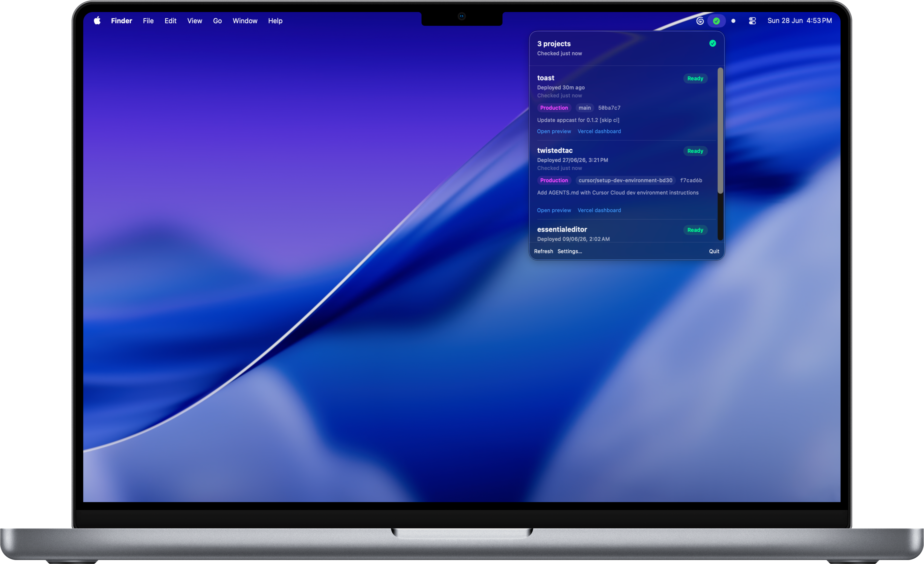The width and height of the screenshot is (924, 564).
Task: Quit the deployment monitor app
Action: click(x=714, y=251)
